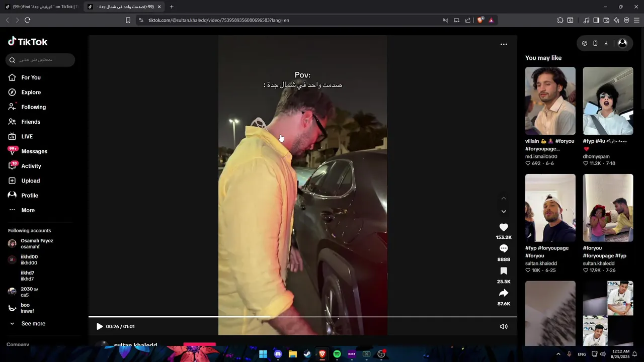This screenshot has height=362, width=644.
Task: Open the Friends page
Action: pyautogui.click(x=31, y=122)
